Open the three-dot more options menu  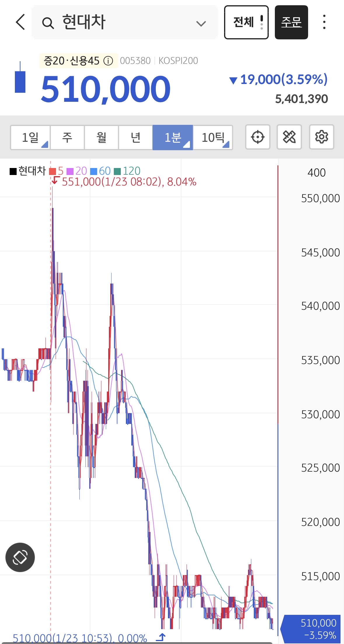pyautogui.click(x=324, y=22)
